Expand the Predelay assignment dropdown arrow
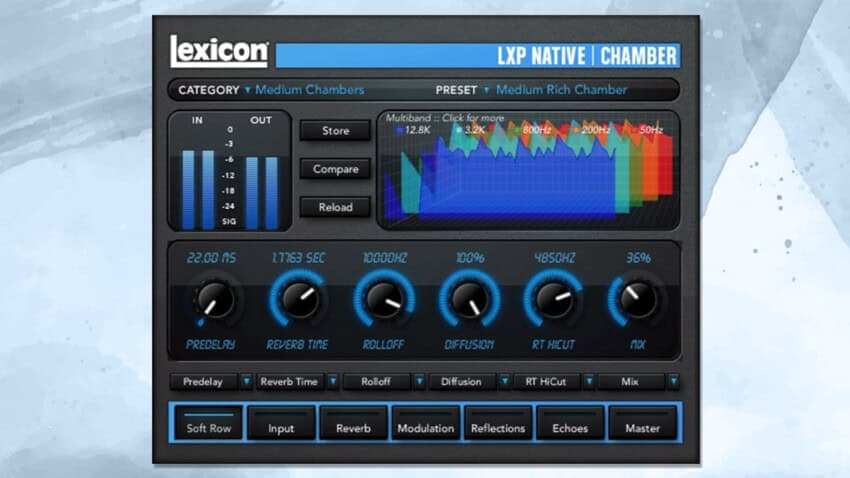Screen dimensions: 850x478 [x=246, y=382]
